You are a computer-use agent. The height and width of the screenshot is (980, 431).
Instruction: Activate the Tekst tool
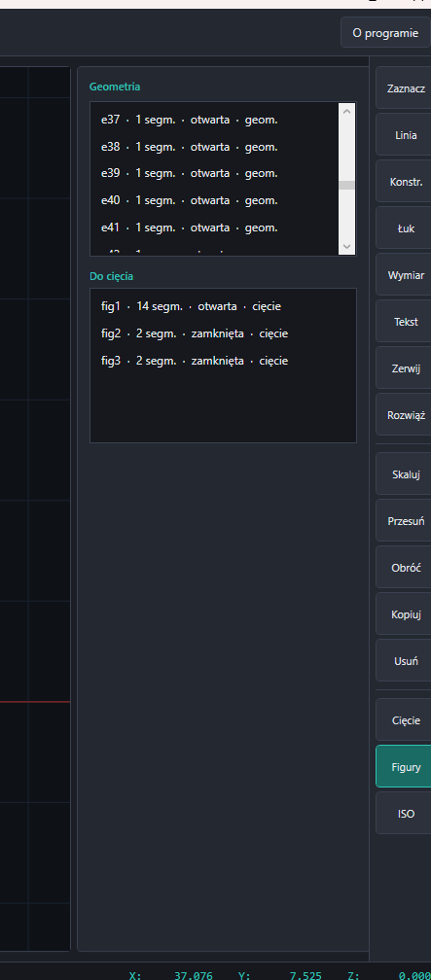point(404,322)
